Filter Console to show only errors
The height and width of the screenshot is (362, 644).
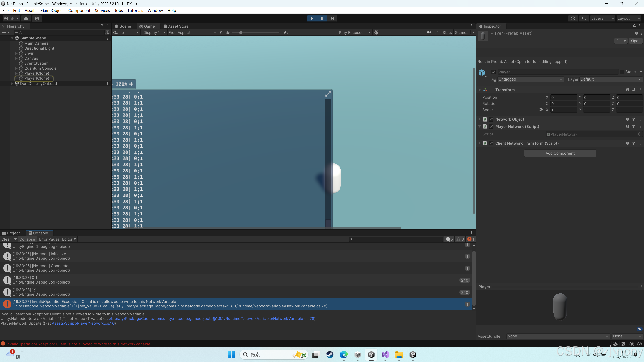click(470, 239)
